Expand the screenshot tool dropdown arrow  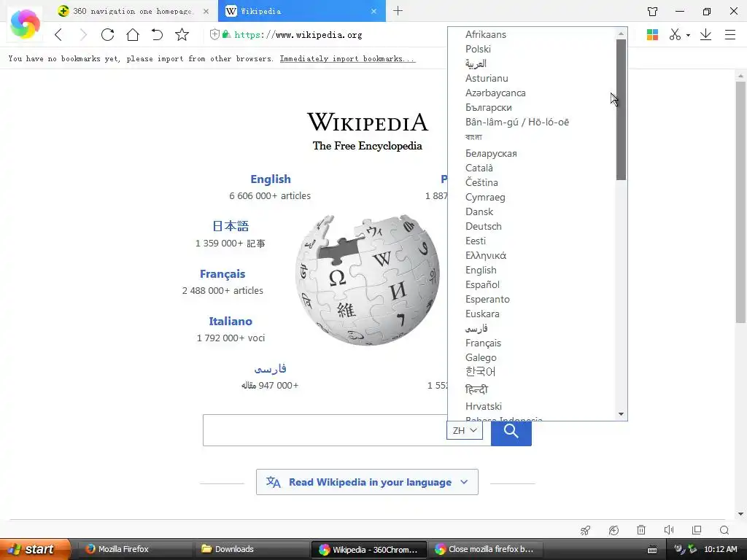[688, 35]
